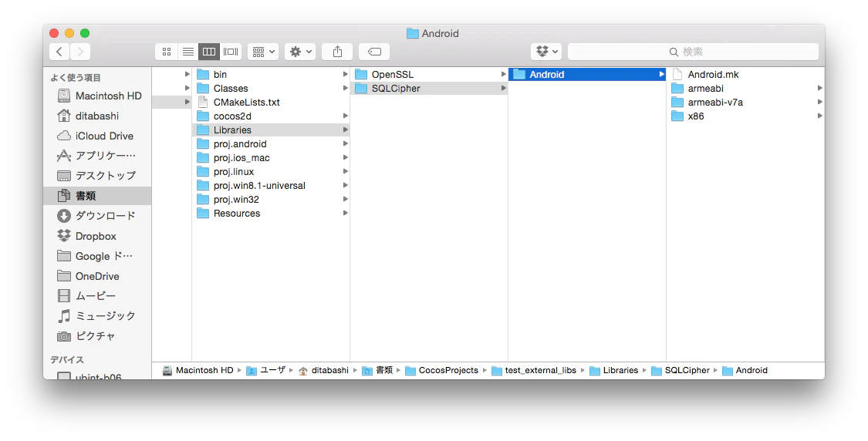Viewport: 868px width, 441px height.
Task: Select the Libraries folder
Action: click(271, 130)
